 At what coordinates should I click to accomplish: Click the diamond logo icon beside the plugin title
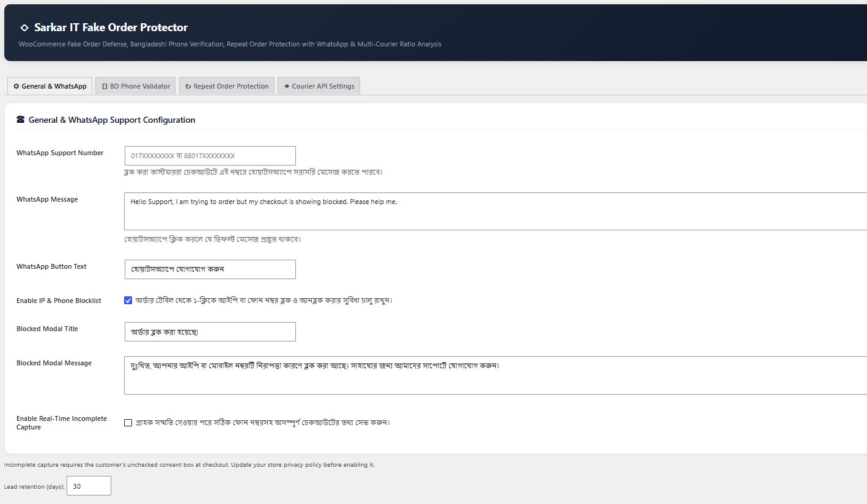tap(24, 27)
